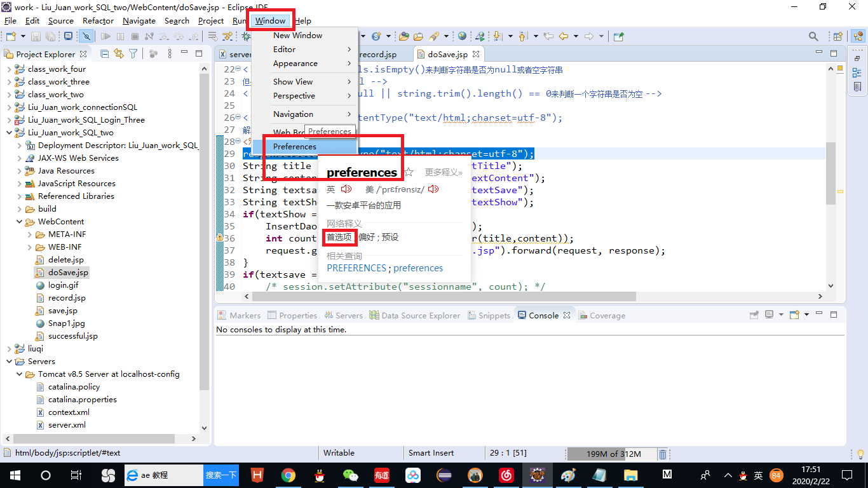The width and height of the screenshot is (868, 488).
Task: Click the 搜索一下 search button
Action: pos(221,475)
